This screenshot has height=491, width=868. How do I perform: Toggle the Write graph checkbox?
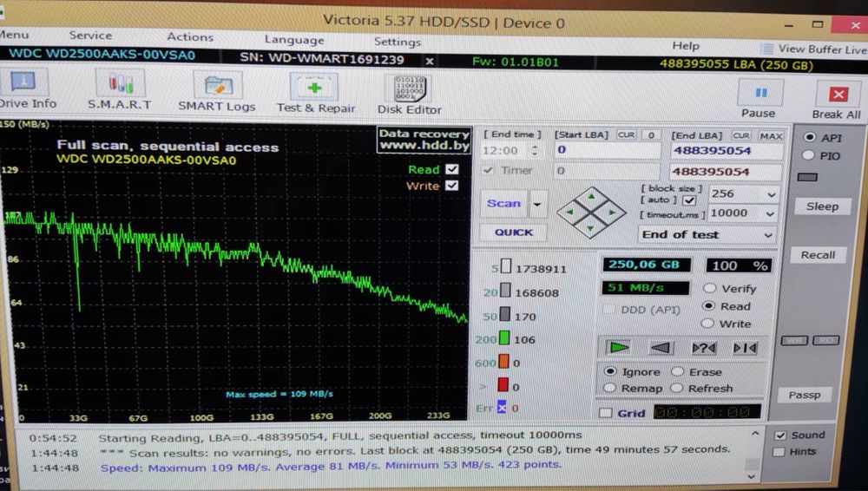coord(451,186)
